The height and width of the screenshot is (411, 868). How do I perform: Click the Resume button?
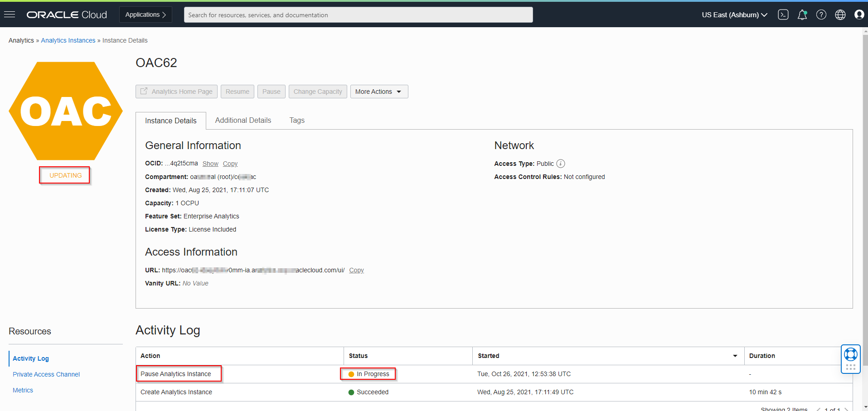(x=238, y=92)
